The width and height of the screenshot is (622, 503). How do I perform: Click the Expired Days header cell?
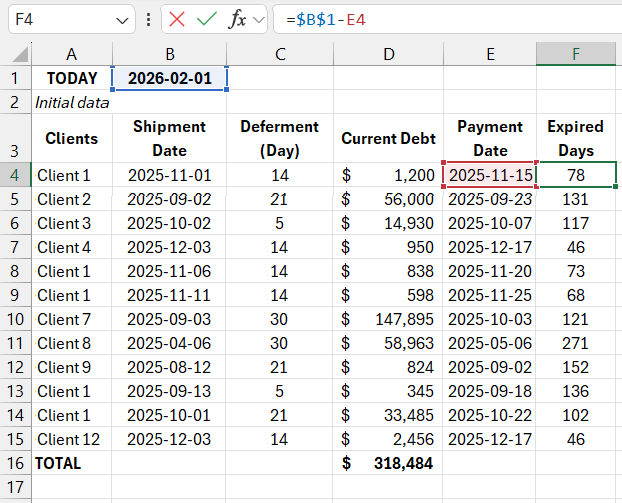(x=576, y=138)
